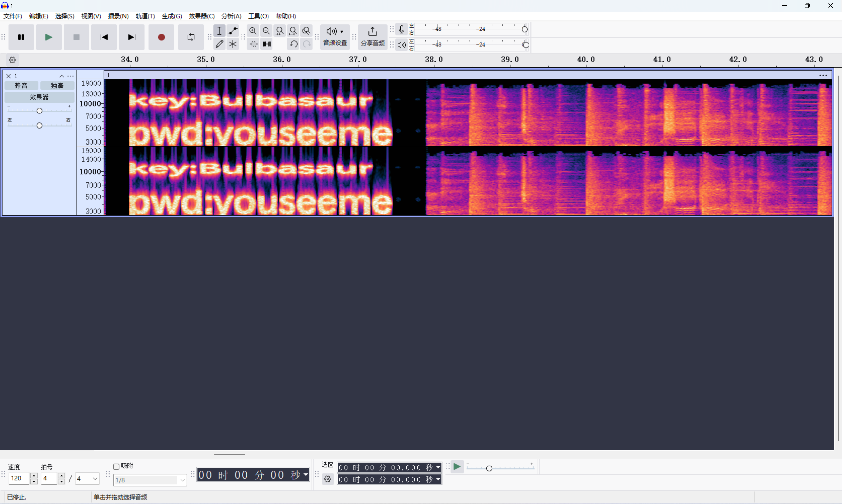Open the time display format dropdown arrow

pyautogui.click(x=306, y=474)
